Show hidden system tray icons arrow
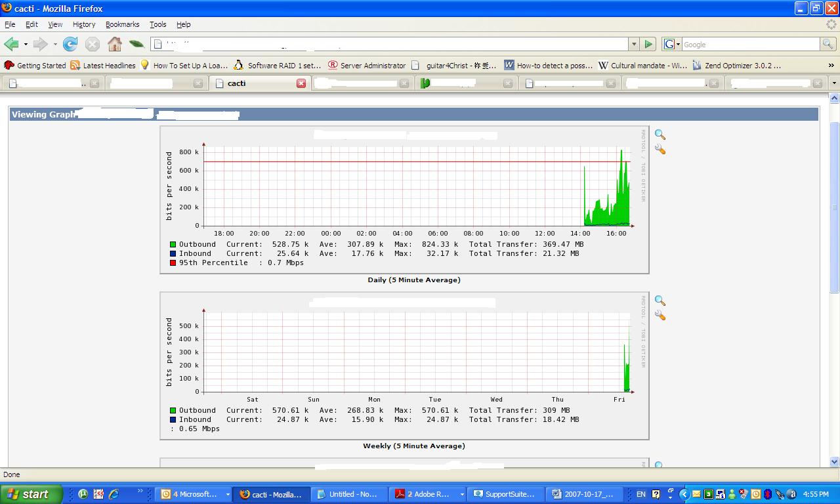 click(x=684, y=494)
